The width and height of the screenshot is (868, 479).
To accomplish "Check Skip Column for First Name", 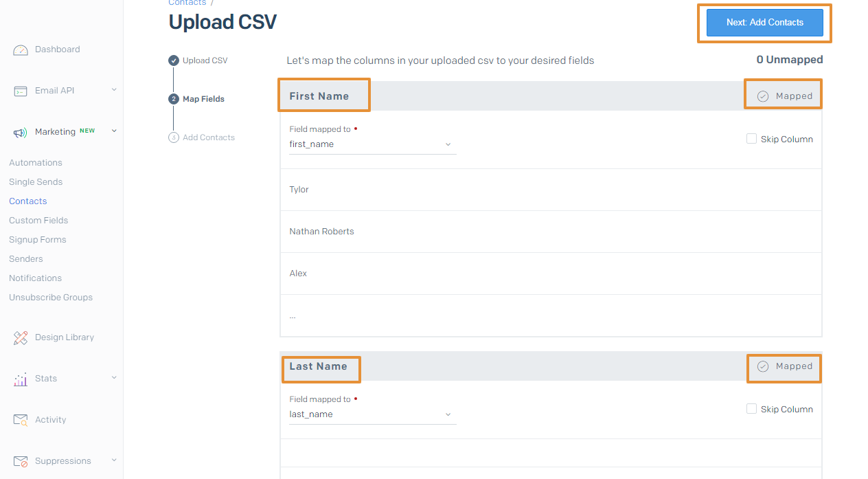I will (x=751, y=139).
